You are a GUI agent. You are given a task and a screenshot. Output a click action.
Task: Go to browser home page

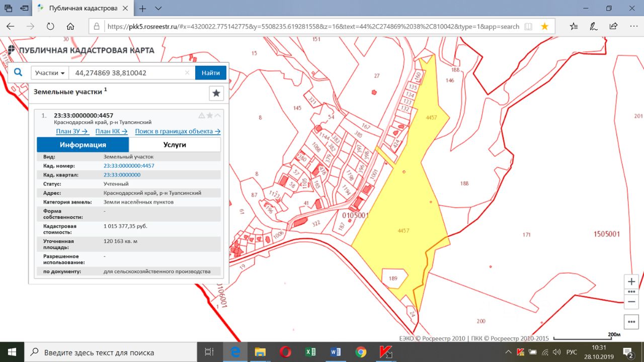click(x=70, y=27)
